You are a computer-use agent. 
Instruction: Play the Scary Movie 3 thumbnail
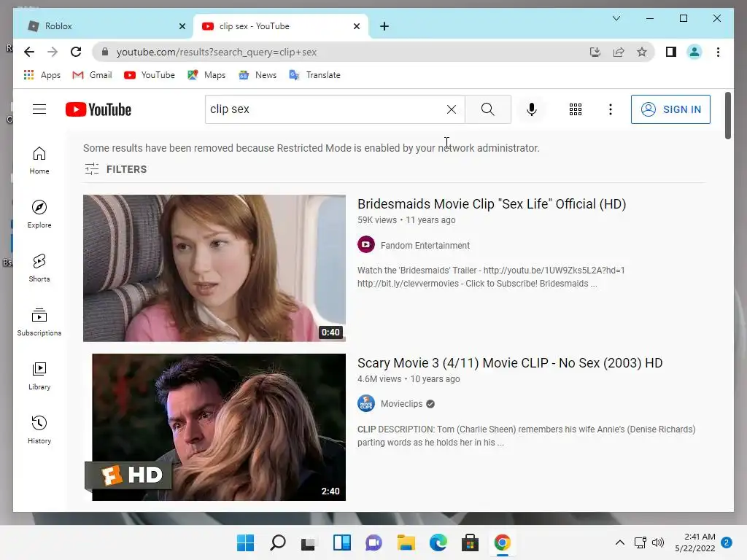214,427
